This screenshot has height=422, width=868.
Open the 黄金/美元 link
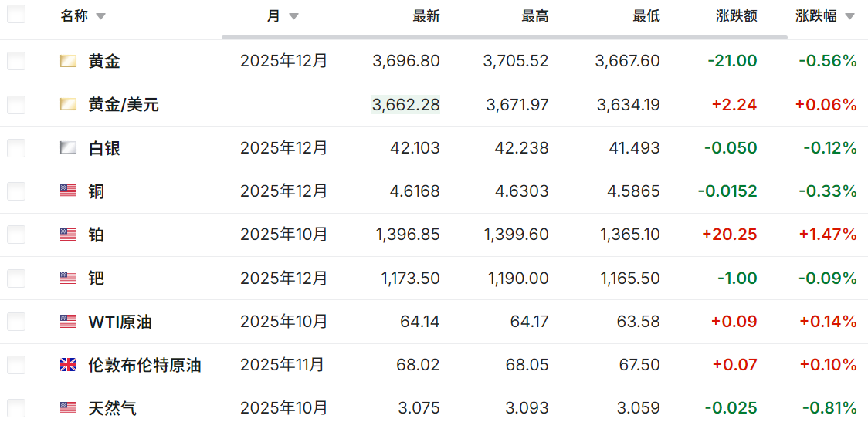(x=124, y=104)
